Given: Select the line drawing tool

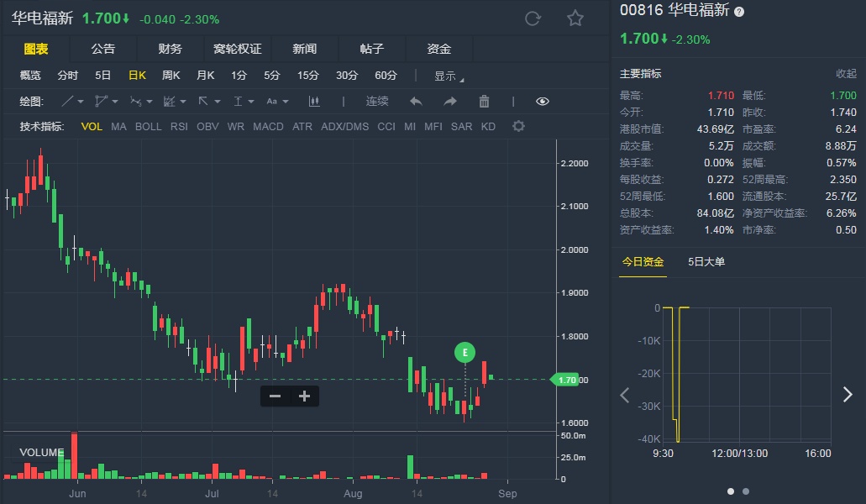Looking at the screenshot, I should [x=67, y=101].
